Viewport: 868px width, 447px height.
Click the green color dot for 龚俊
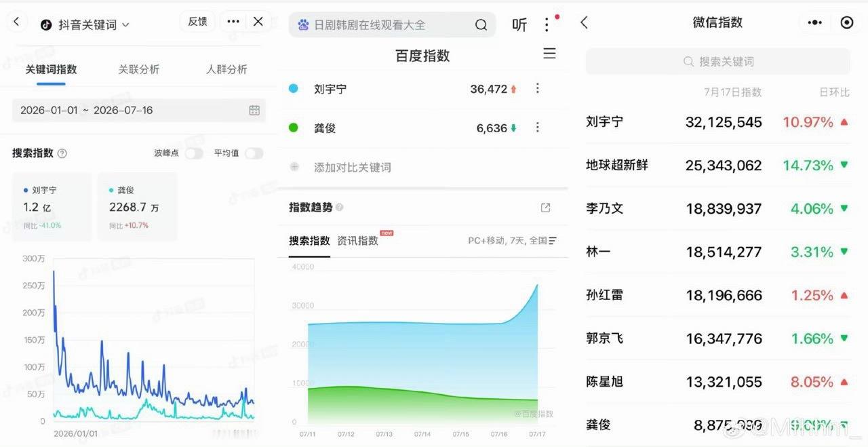tap(294, 128)
